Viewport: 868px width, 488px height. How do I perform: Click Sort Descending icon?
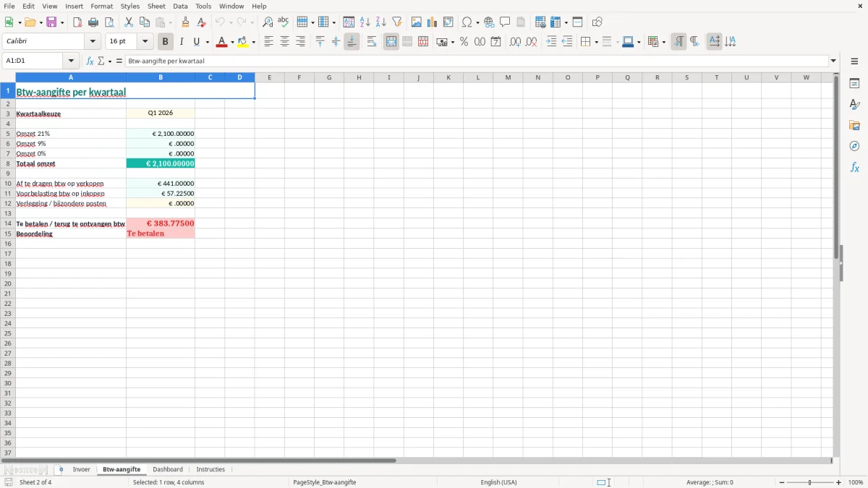coord(381,22)
